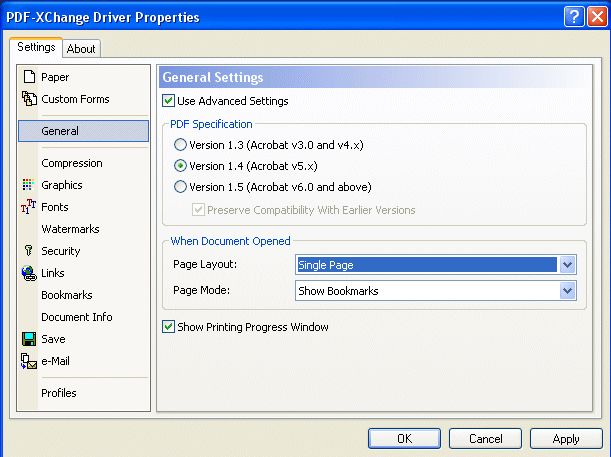Image resolution: width=611 pixels, height=457 pixels.
Task: Open Save settings in sidebar
Action: pyautogui.click(x=53, y=339)
